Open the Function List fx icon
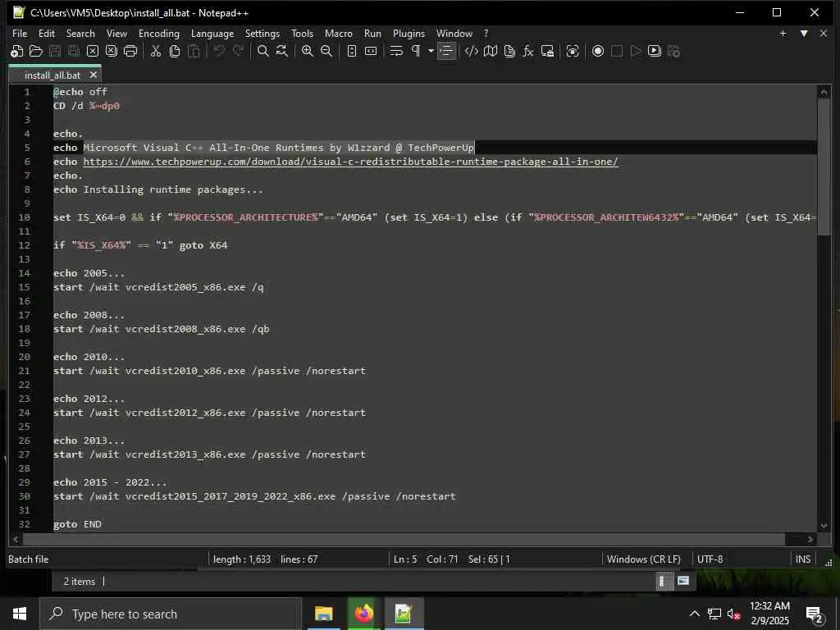Image resolution: width=840 pixels, height=630 pixels. [528, 52]
